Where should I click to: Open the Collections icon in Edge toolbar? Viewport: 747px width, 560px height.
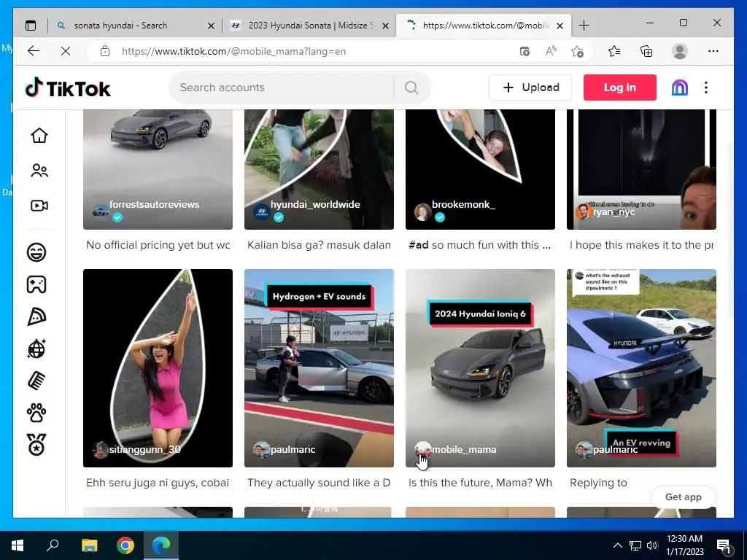click(x=646, y=52)
